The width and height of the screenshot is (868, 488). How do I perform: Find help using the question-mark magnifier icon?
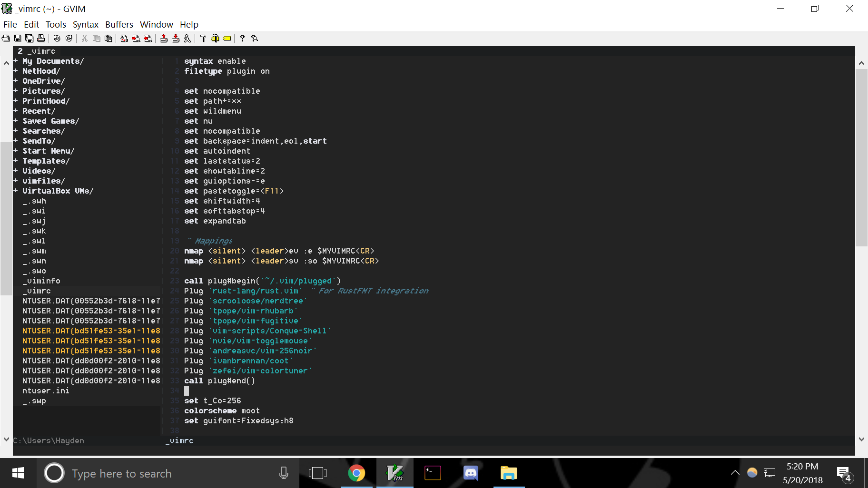(x=255, y=39)
